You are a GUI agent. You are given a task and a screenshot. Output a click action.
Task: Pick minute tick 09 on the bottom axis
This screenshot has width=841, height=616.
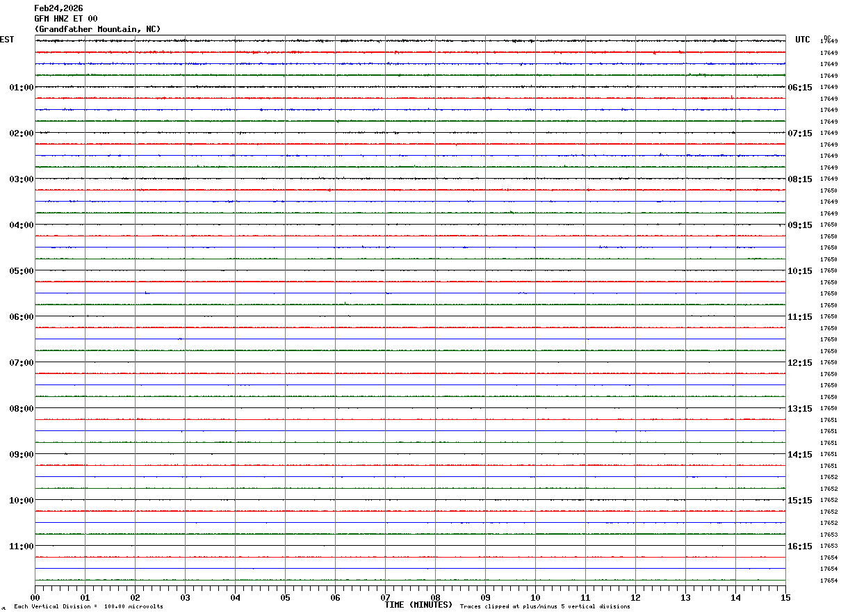coord(485,597)
